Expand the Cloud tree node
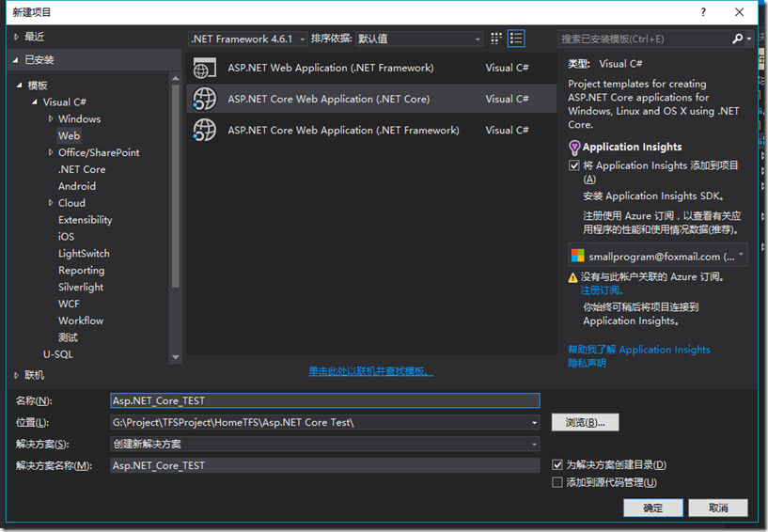 tap(51, 203)
